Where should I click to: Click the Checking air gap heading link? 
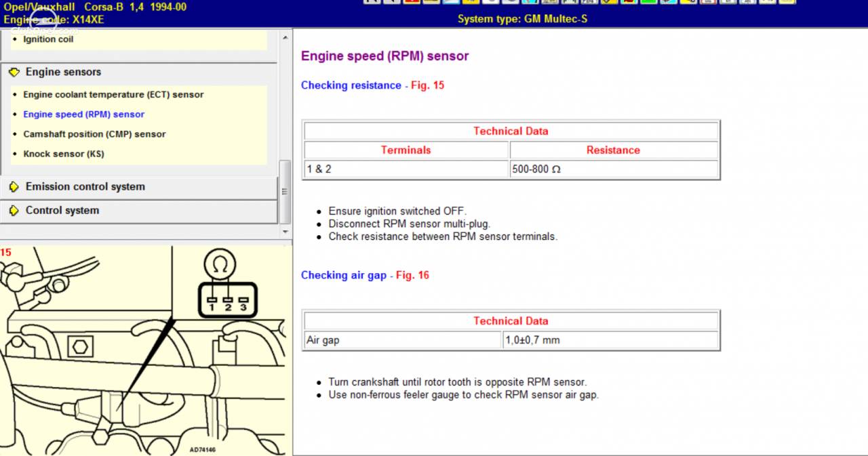[344, 275]
